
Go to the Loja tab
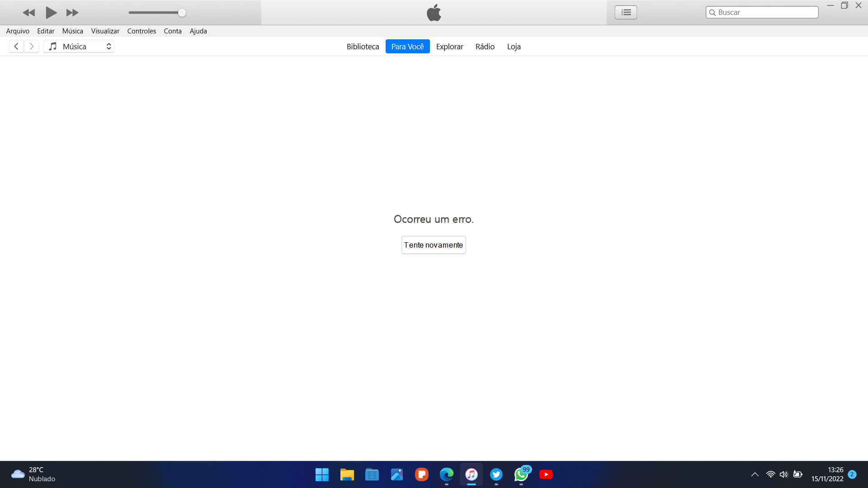point(514,47)
